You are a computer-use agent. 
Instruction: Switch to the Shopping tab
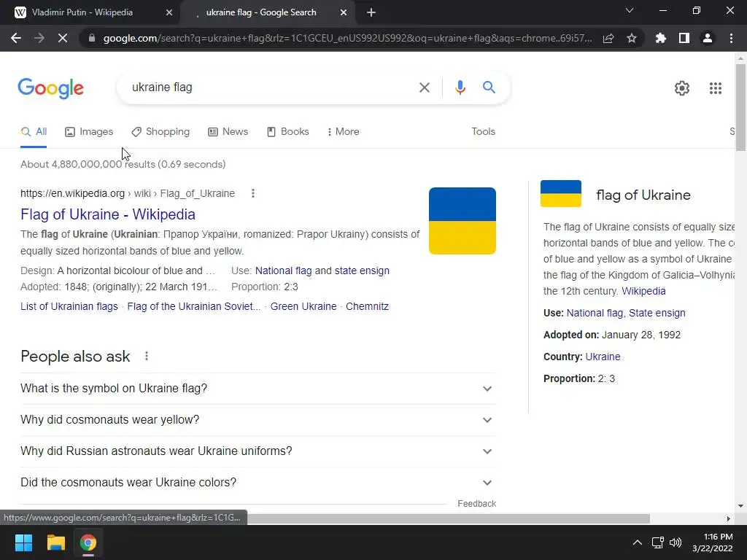pos(160,132)
